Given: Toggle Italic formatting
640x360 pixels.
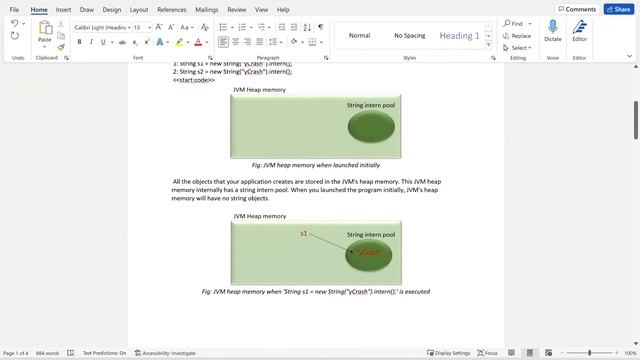Looking at the screenshot, I should pos(91,42).
